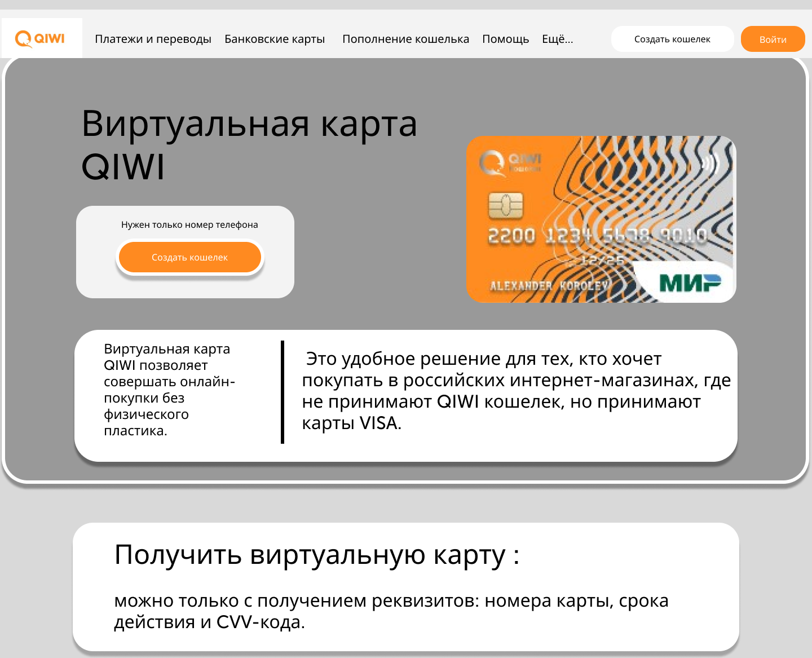Open the Платежи и переводы menu

153,39
